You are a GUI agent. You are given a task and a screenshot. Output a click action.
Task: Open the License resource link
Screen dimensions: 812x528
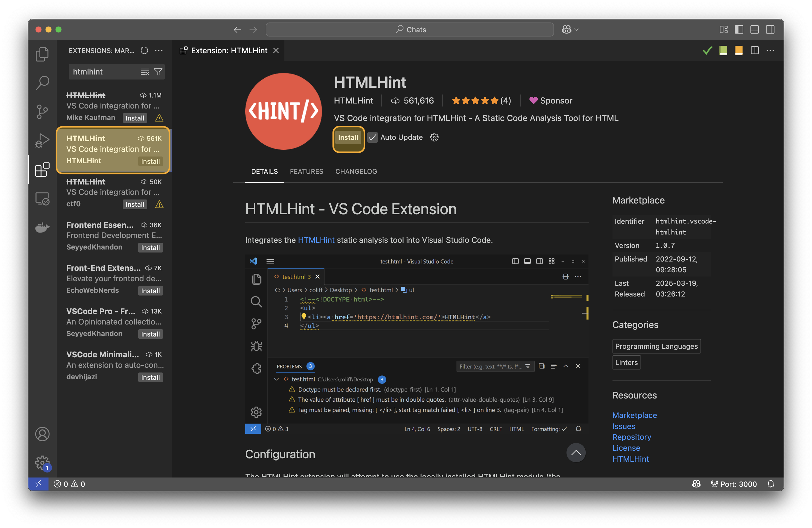click(x=626, y=448)
